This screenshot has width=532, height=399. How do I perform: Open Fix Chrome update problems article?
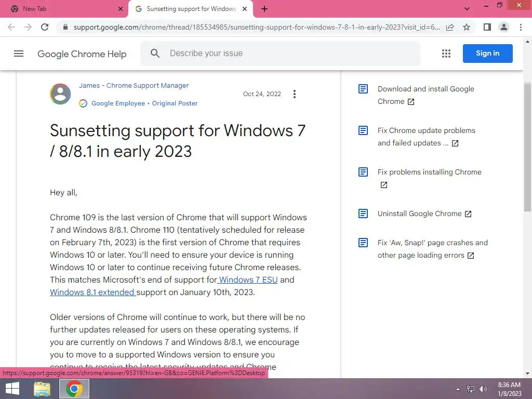pos(427,137)
